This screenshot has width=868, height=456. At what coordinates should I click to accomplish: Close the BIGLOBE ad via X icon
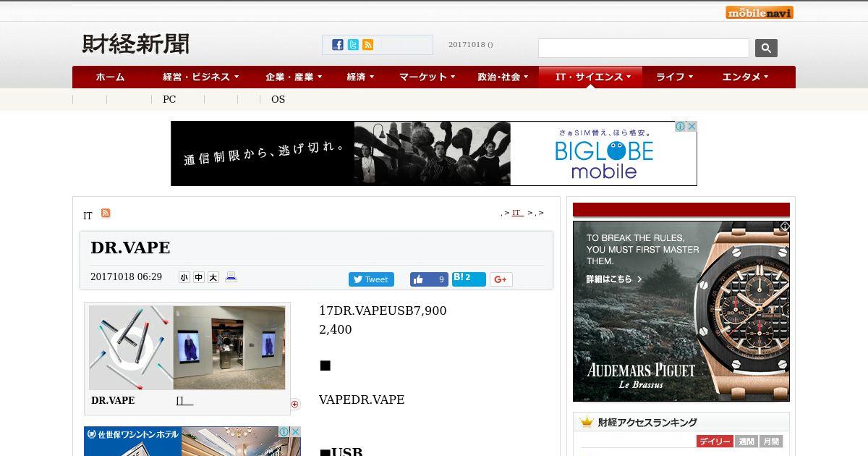pos(692,127)
